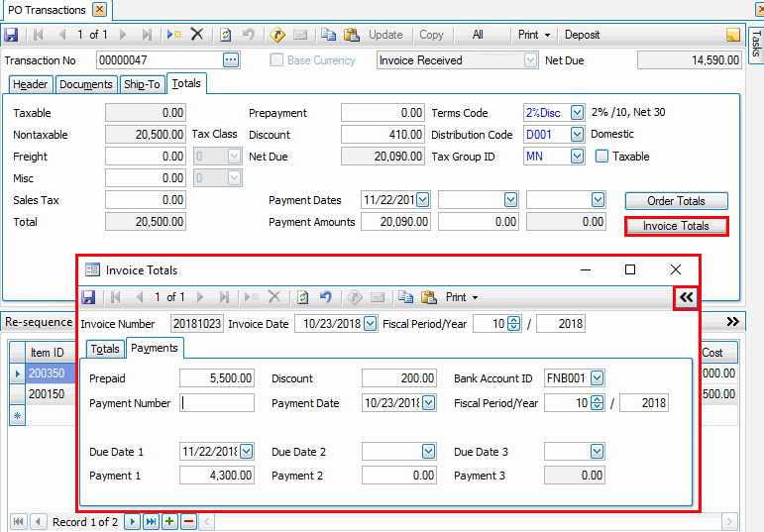Go to last record in PO Transactions toolbar
Screen dimensions: 764x532
[x=147, y=35]
